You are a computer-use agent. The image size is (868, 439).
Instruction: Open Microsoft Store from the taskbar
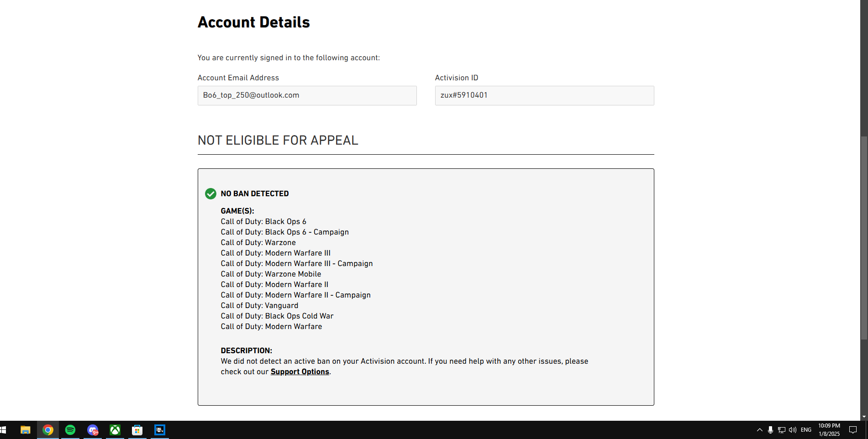[137, 430]
